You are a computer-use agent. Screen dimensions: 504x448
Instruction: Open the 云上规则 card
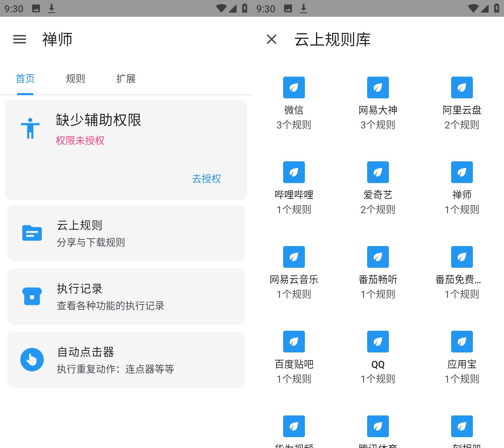click(x=126, y=233)
